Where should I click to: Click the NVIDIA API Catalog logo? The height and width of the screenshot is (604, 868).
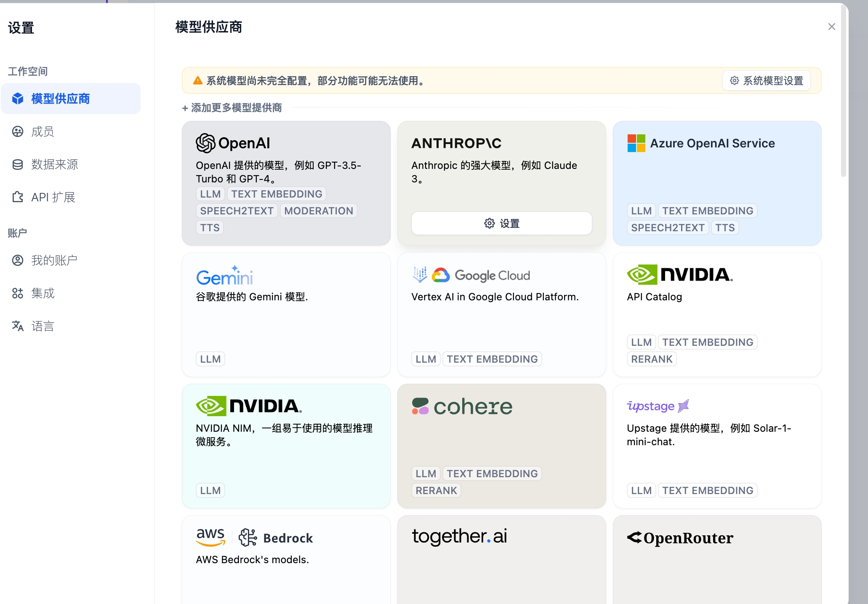coord(680,275)
